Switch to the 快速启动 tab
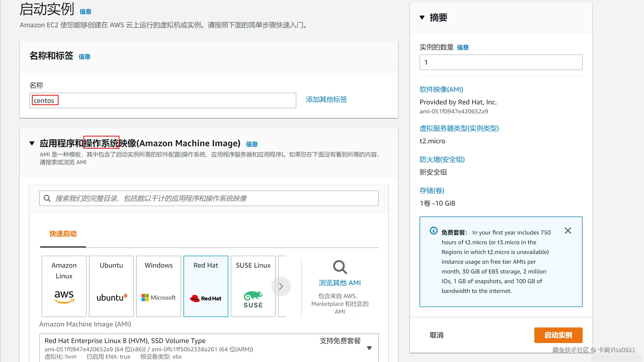This screenshot has height=362, width=644. (63, 234)
